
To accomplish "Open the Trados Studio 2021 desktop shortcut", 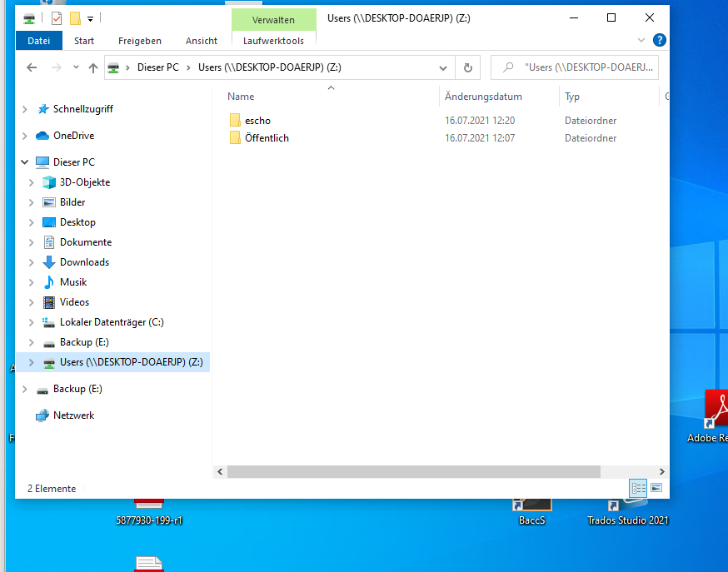I will [x=627, y=509].
